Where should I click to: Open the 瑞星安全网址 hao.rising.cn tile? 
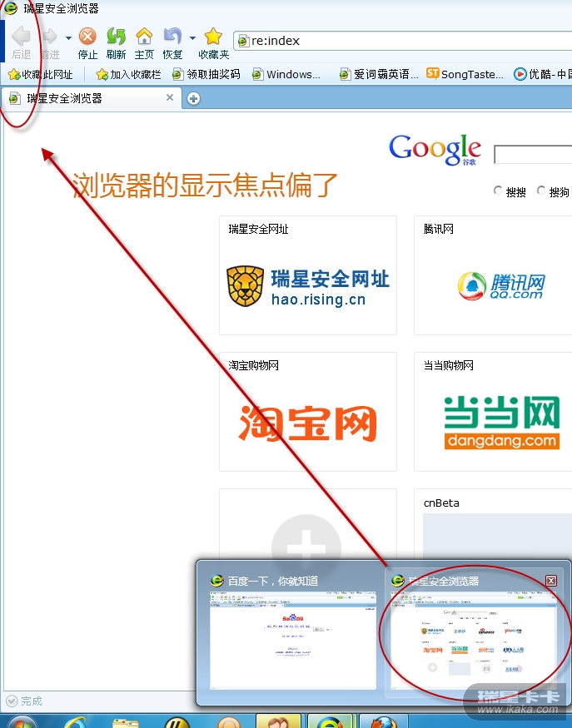308,275
